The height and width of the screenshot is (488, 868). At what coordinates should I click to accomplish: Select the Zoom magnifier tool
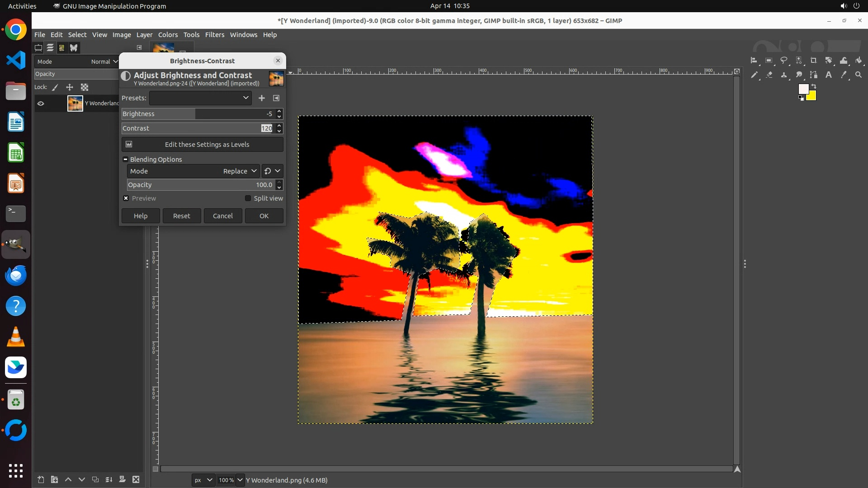coord(859,75)
